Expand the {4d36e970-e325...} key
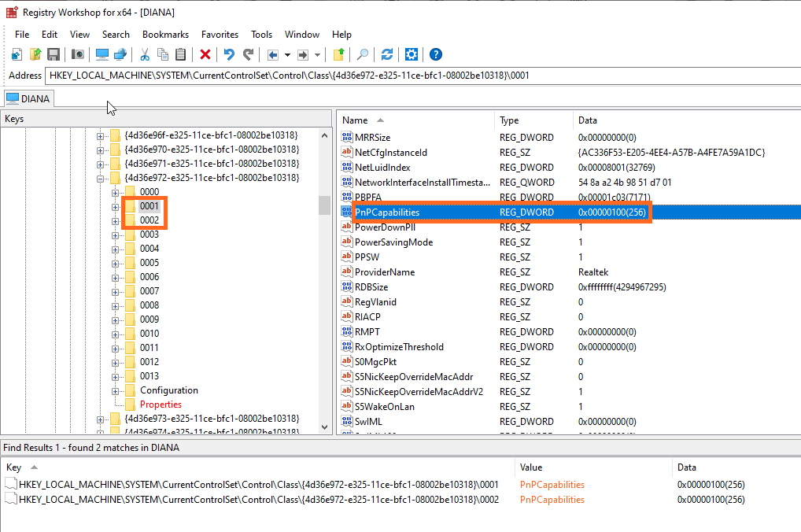Image resolution: width=801 pixels, height=532 pixels. (x=100, y=150)
